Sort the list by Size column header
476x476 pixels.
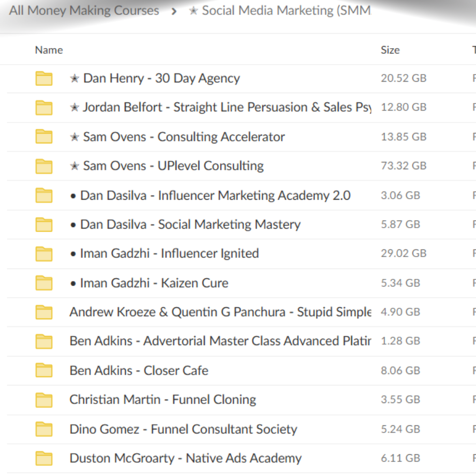(390, 50)
